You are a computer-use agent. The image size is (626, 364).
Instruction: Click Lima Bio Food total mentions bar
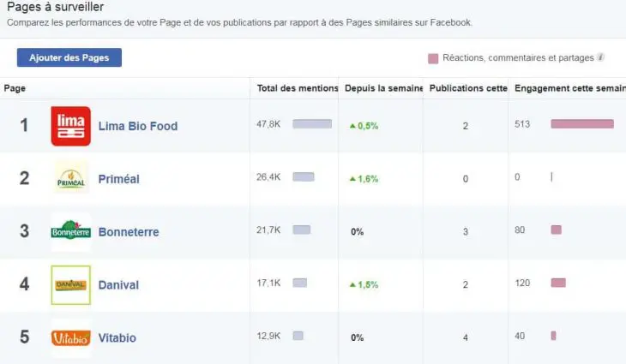pyautogui.click(x=311, y=124)
